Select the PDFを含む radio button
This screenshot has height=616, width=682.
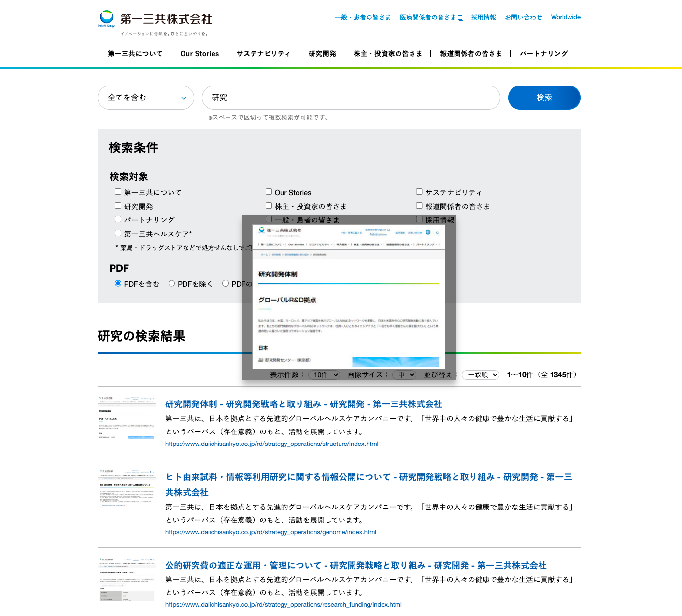pyautogui.click(x=118, y=283)
